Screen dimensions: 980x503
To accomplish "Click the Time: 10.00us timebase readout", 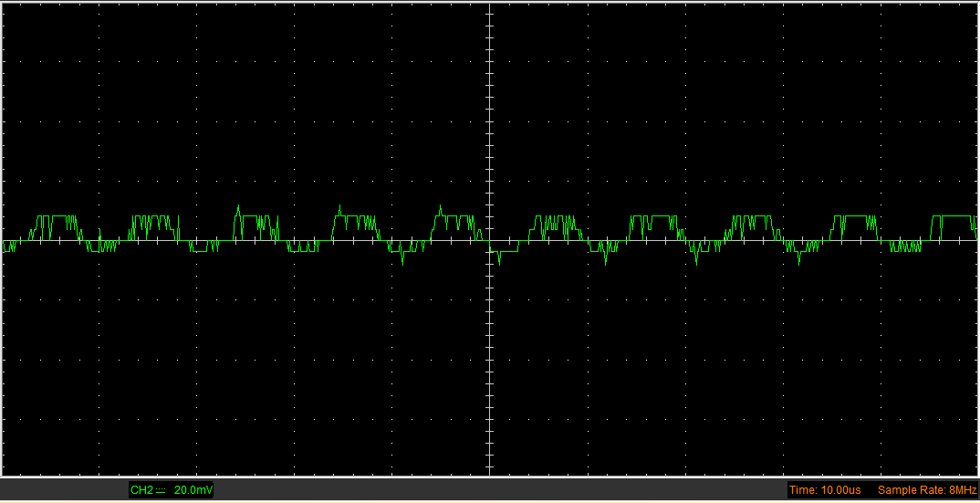I will click(825, 490).
